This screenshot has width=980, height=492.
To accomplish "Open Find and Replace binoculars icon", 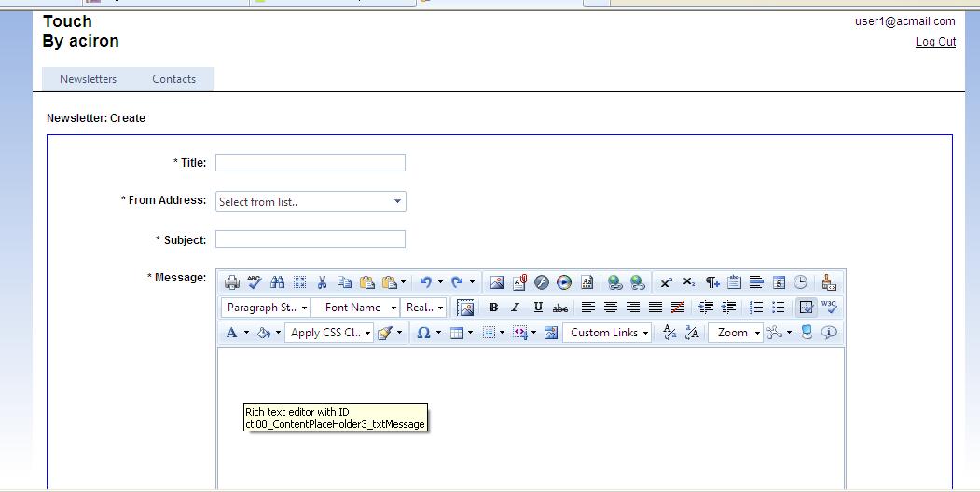I will [277, 282].
